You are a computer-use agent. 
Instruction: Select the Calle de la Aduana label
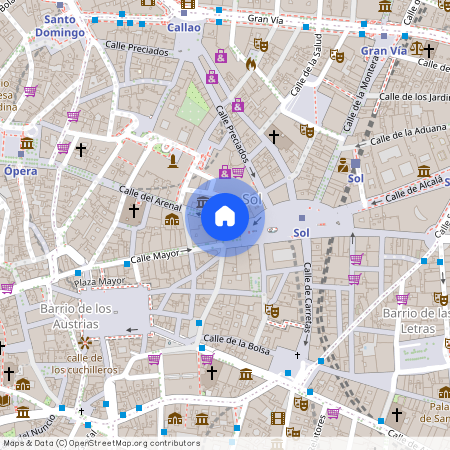(408, 135)
